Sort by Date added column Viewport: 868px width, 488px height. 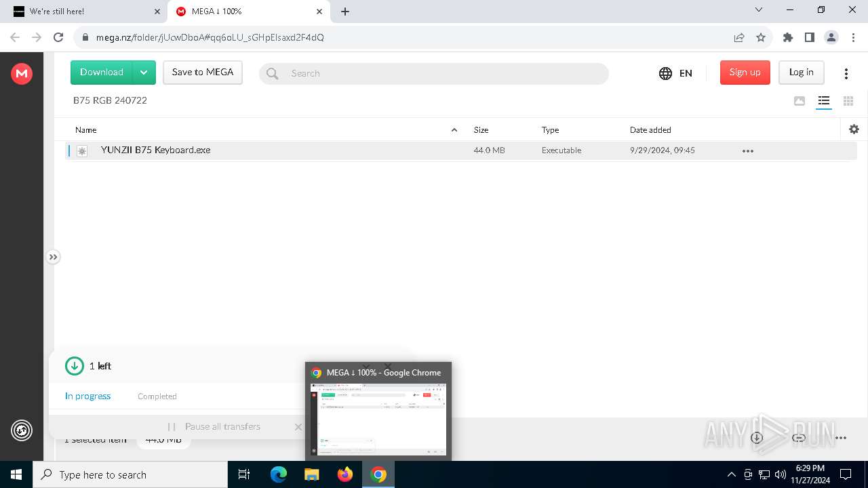tap(650, 129)
